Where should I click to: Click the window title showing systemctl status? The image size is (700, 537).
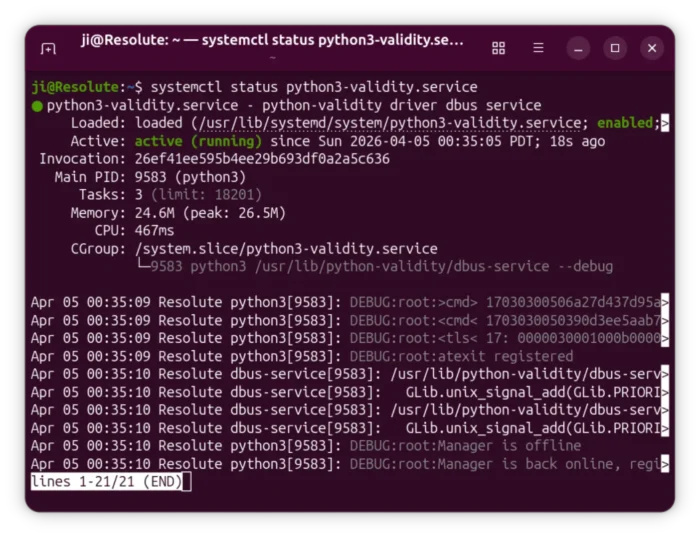click(x=272, y=41)
